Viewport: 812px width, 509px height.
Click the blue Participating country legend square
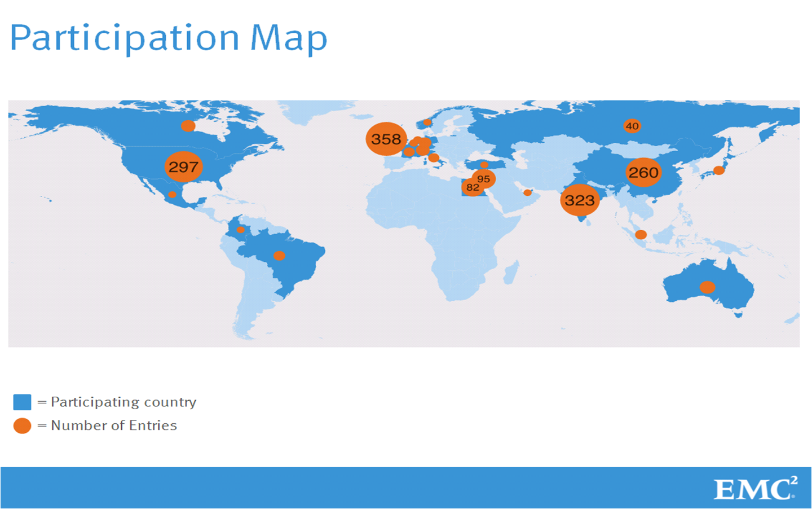(22, 402)
